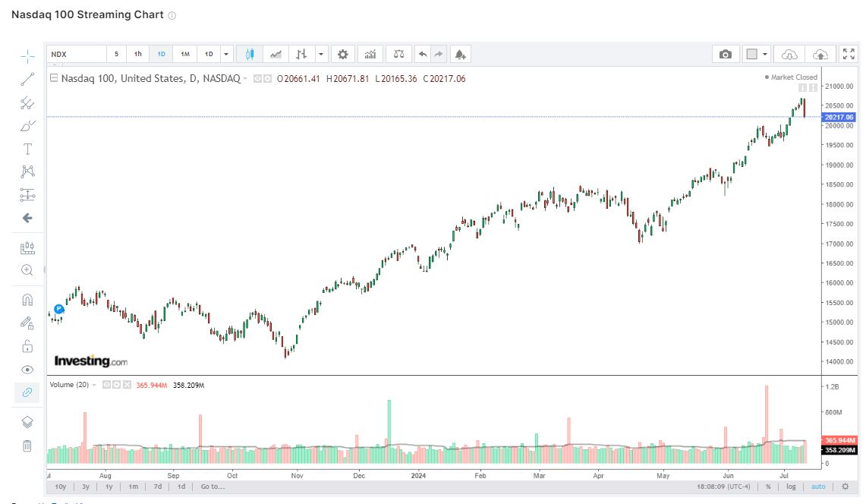
Task: Select the trend line drawing tool
Action: pyautogui.click(x=27, y=79)
